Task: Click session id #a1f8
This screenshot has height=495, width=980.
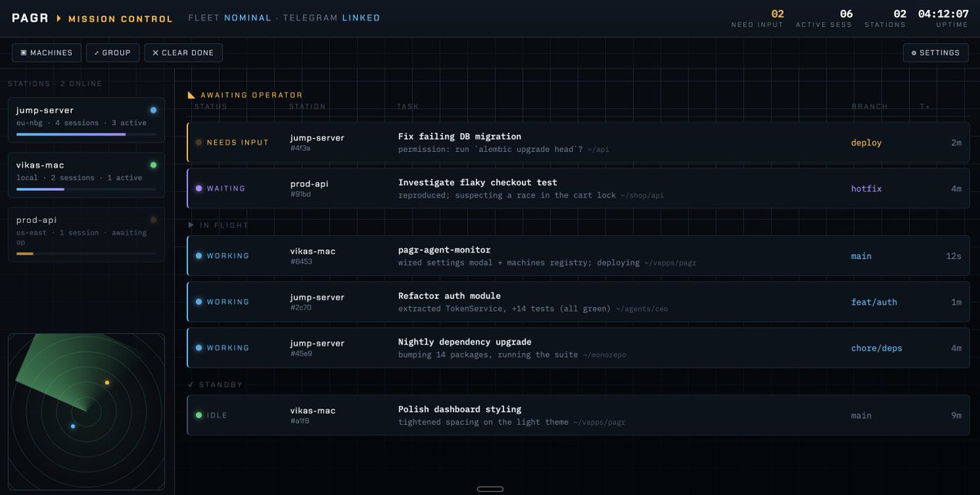Action: tap(301, 421)
